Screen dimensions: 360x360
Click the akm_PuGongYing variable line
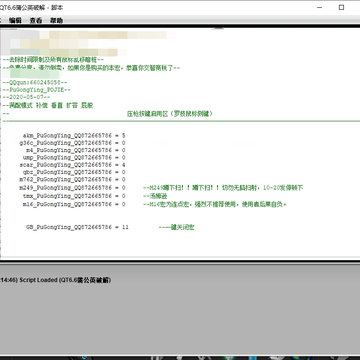(x=74, y=136)
